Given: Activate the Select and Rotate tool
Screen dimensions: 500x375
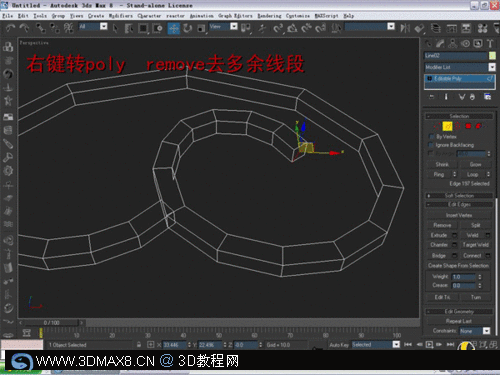Looking at the screenshot, I should 188,28.
